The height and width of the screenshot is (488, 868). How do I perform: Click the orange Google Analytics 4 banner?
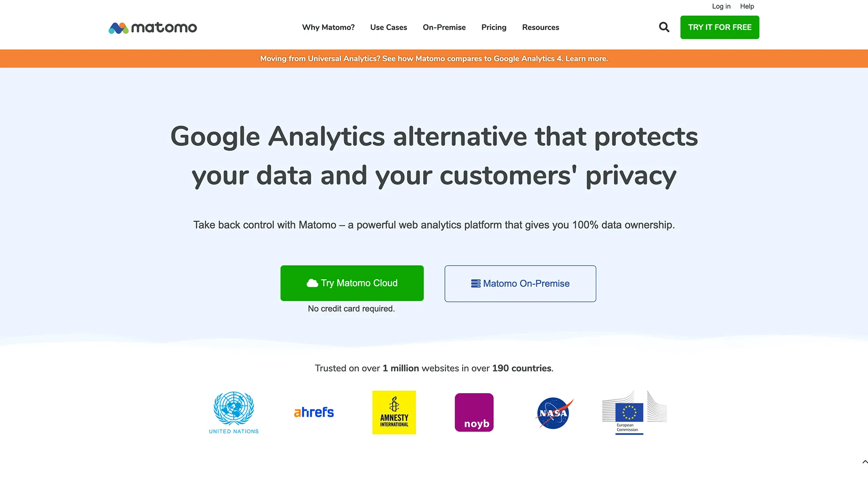pos(434,59)
